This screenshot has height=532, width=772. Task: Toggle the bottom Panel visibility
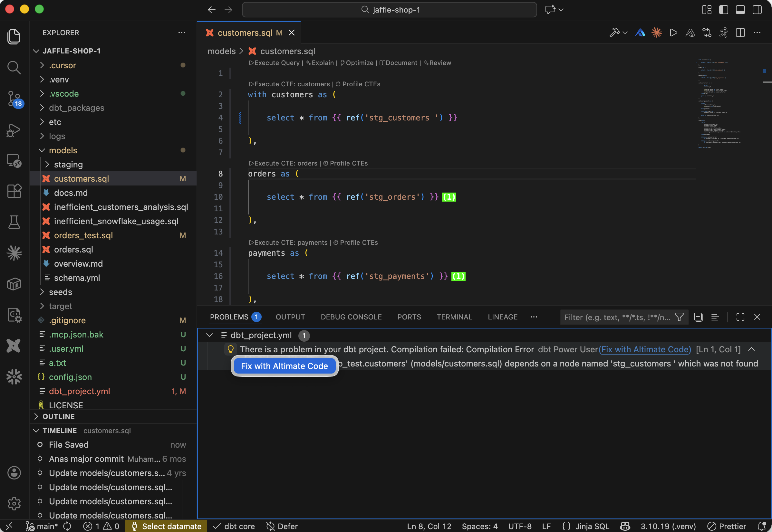[740, 10]
